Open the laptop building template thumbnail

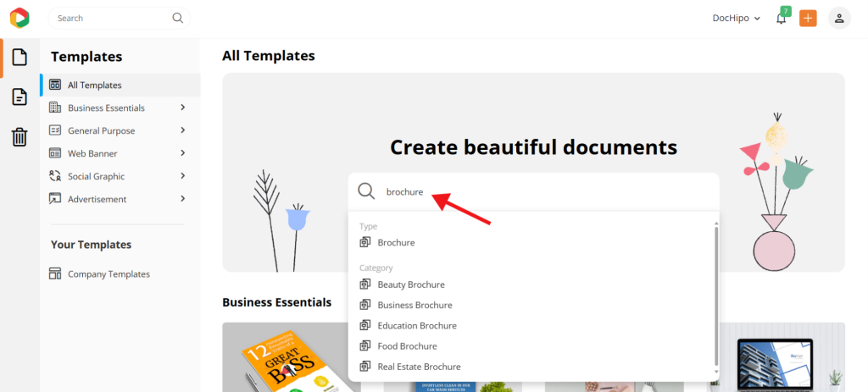point(782,357)
